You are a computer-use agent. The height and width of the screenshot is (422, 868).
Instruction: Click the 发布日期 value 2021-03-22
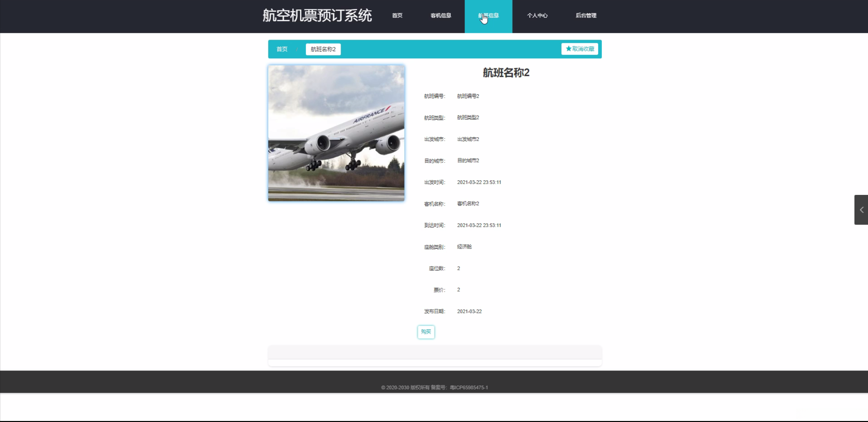tap(469, 312)
